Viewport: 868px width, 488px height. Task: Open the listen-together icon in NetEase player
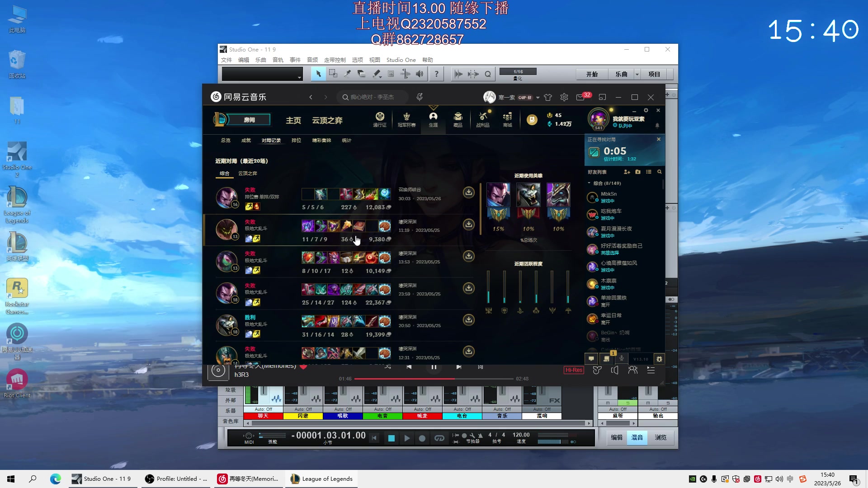[x=633, y=370]
